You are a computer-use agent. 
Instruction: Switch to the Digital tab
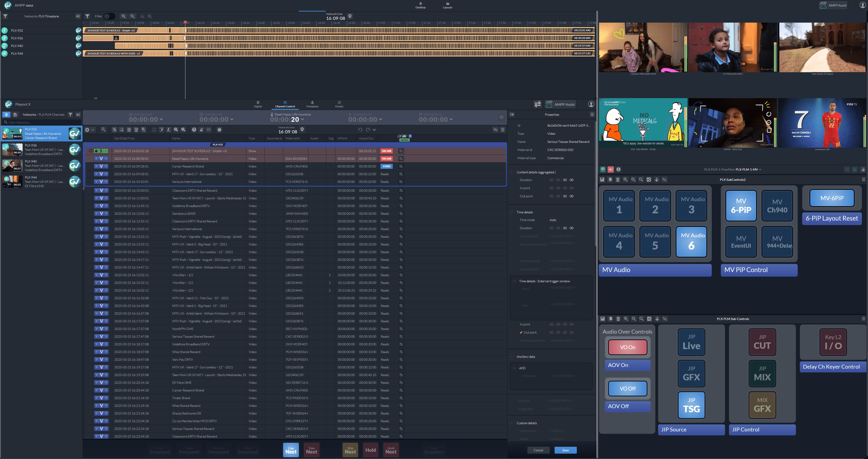[x=258, y=104]
